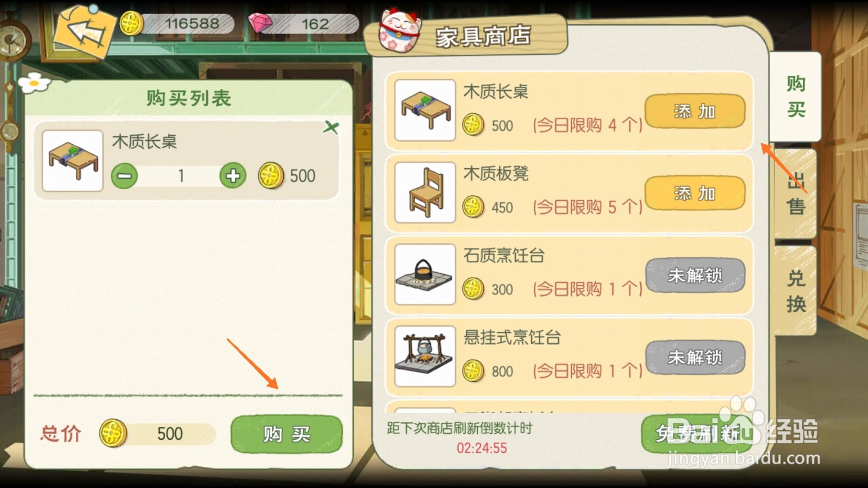868x488 pixels.
Task: Click the 木质长桌 thumbnail in purchase list
Action: click(73, 160)
